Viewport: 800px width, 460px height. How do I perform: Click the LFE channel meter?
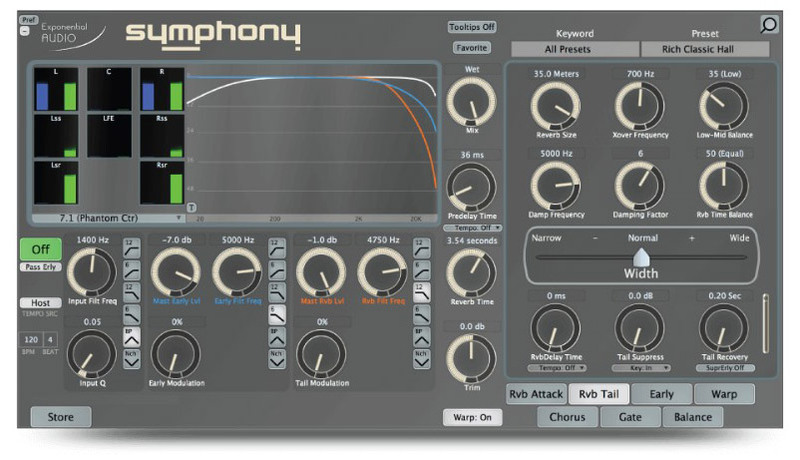pos(109,136)
